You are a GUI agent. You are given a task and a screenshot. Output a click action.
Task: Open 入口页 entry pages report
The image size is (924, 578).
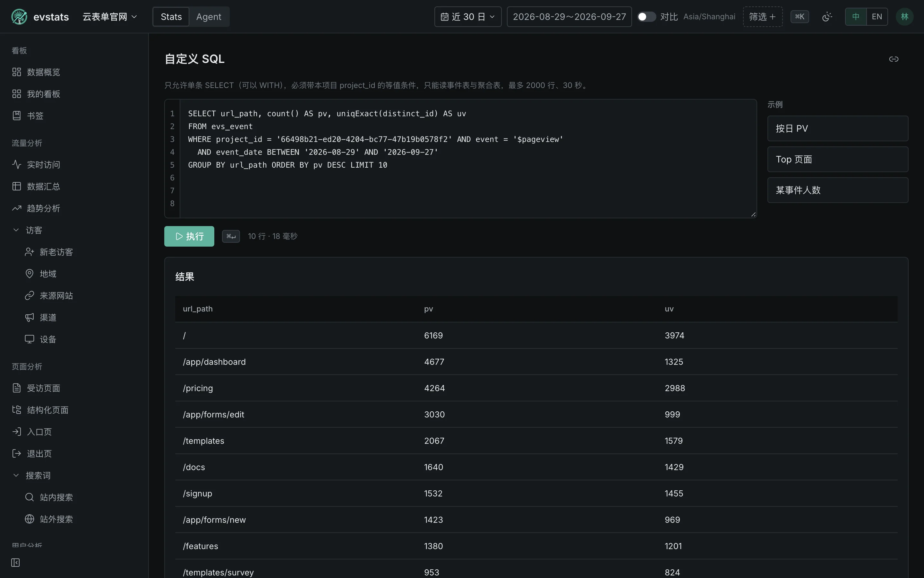coord(74,432)
